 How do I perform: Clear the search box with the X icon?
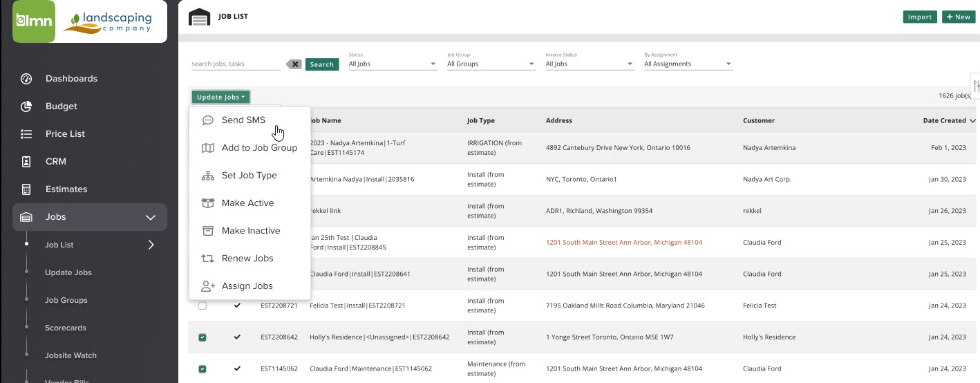(x=293, y=64)
